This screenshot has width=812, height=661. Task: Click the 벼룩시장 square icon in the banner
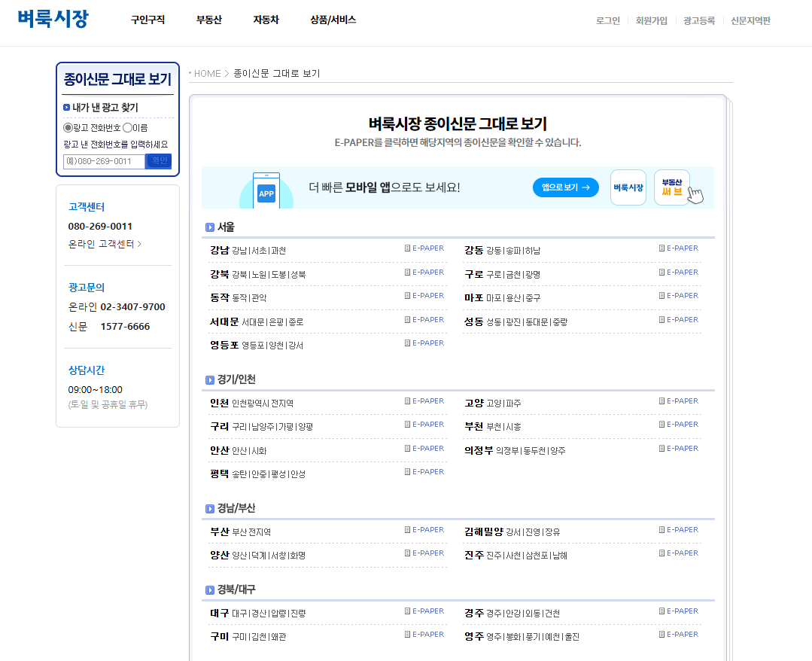(628, 186)
